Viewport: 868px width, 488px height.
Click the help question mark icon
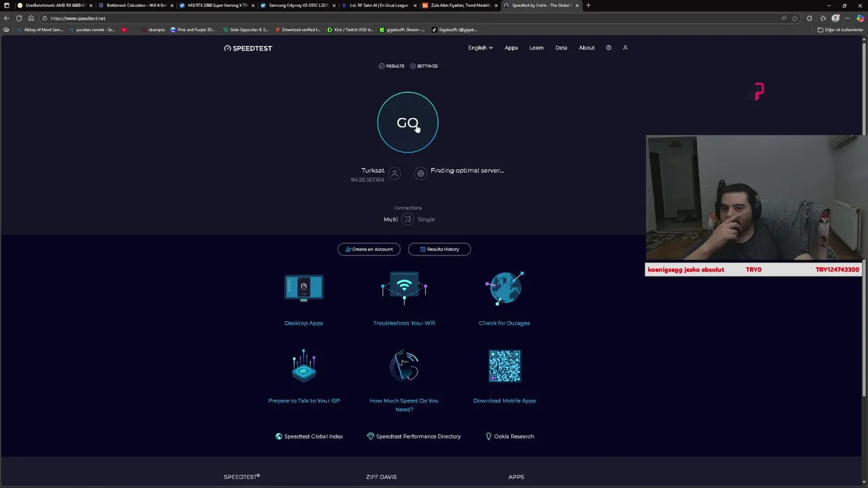608,48
